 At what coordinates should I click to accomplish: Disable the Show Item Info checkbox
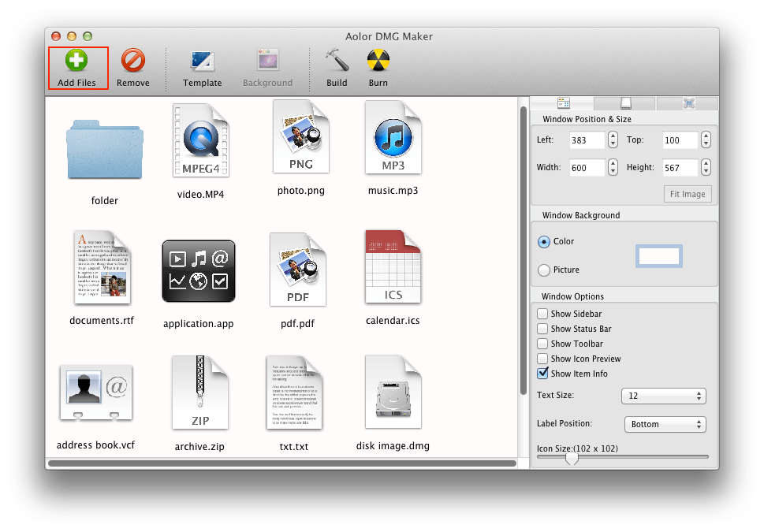click(542, 374)
